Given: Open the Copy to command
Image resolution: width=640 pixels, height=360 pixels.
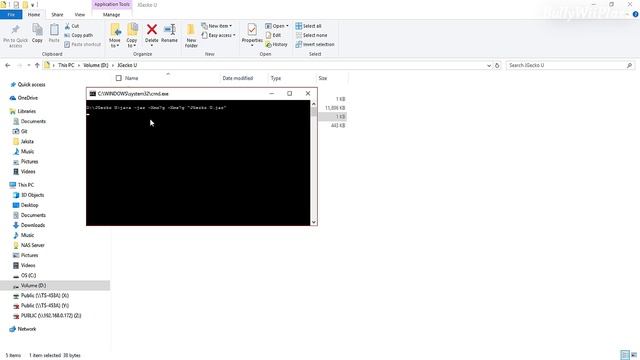Looking at the screenshot, I should click(x=132, y=35).
